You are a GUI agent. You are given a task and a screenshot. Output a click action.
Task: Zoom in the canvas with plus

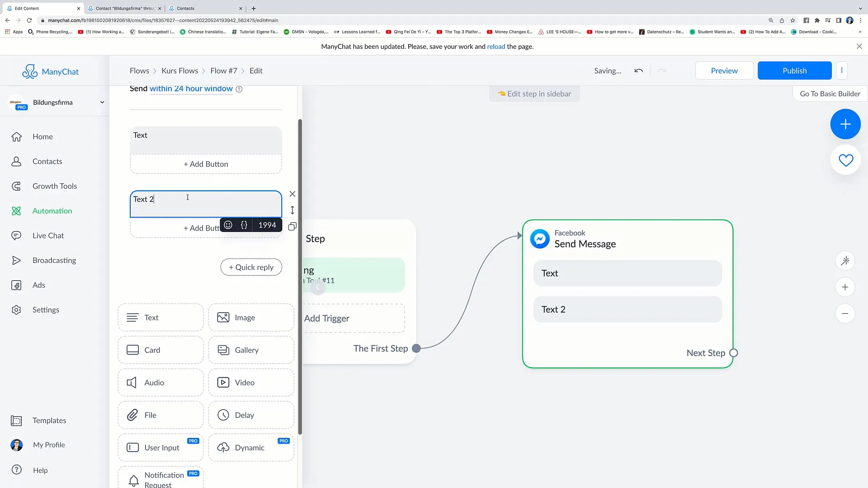pyautogui.click(x=844, y=287)
